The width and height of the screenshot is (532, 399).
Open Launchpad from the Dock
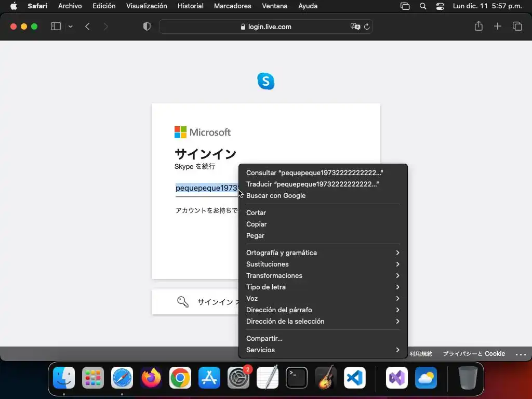pos(93,378)
